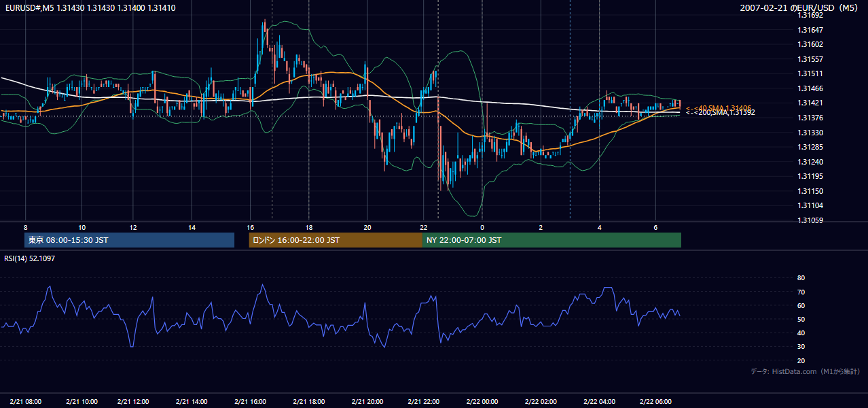Click the RSI scale value 60
The width and height of the screenshot is (868, 408).
(x=801, y=305)
